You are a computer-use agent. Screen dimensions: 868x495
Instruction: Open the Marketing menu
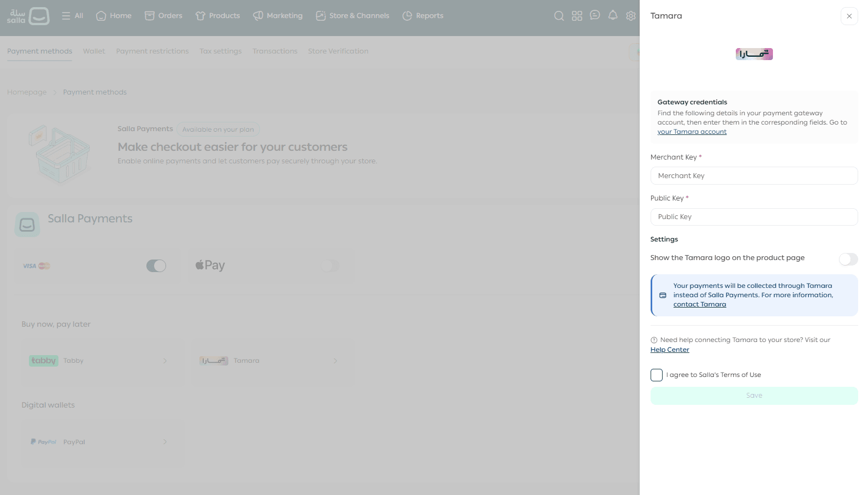[277, 16]
